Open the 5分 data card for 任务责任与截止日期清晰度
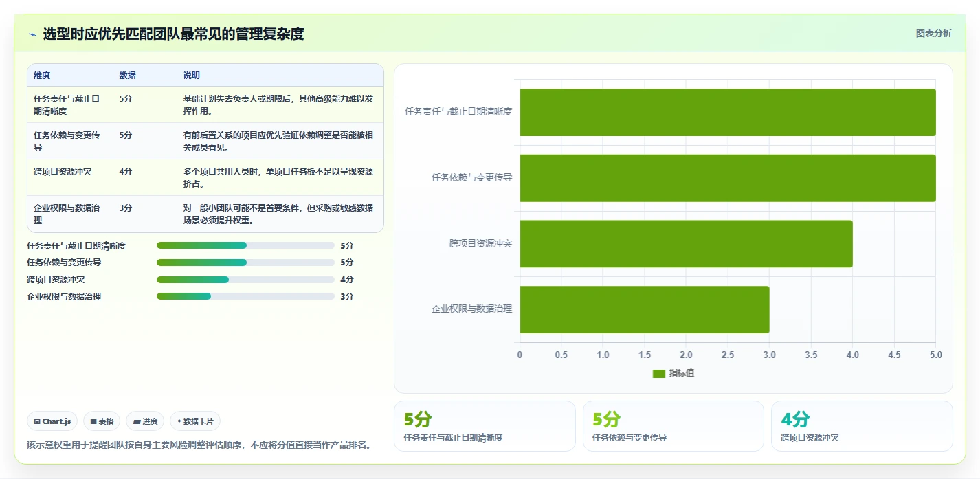 click(x=485, y=426)
